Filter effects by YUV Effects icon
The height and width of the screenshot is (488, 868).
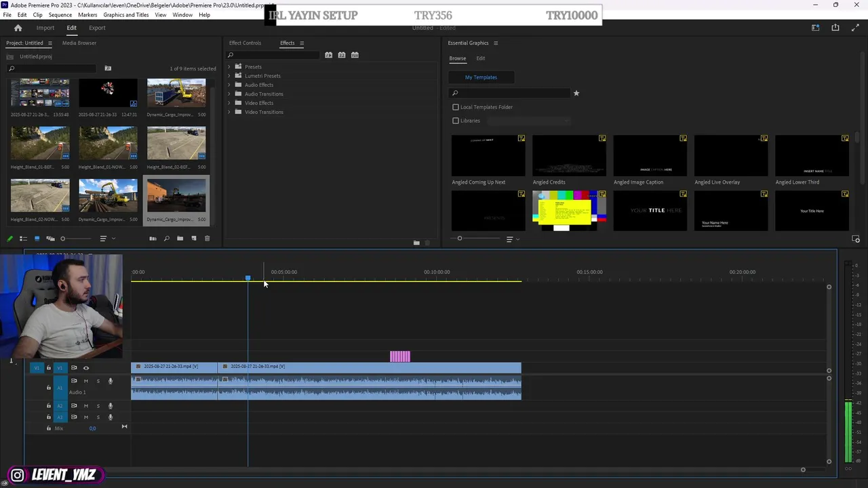pos(355,55)
